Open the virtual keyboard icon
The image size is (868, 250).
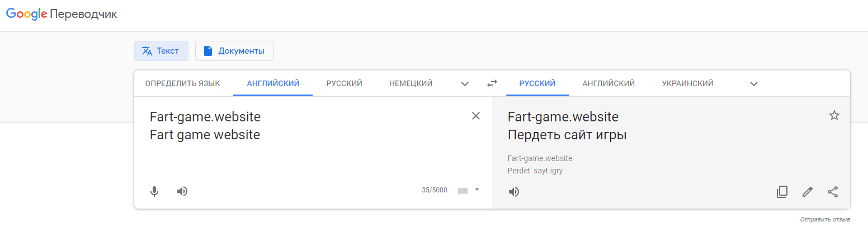click(463, 190)
